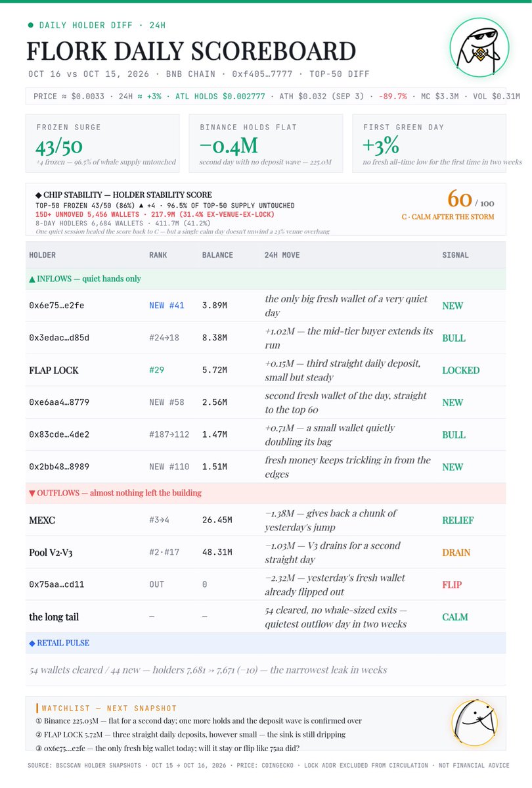Select the OUTFLOWS section header
This screenshot has width=532, height=788.
pos(266,493)
